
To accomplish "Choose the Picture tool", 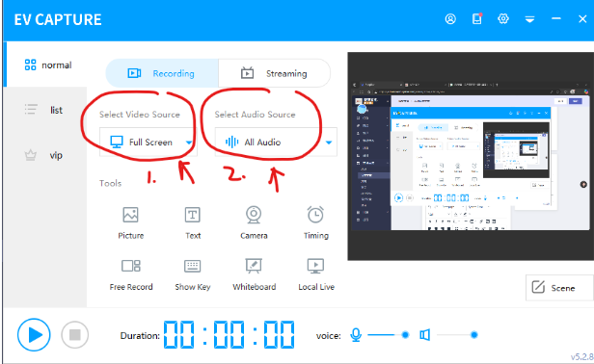I will 131,222.
